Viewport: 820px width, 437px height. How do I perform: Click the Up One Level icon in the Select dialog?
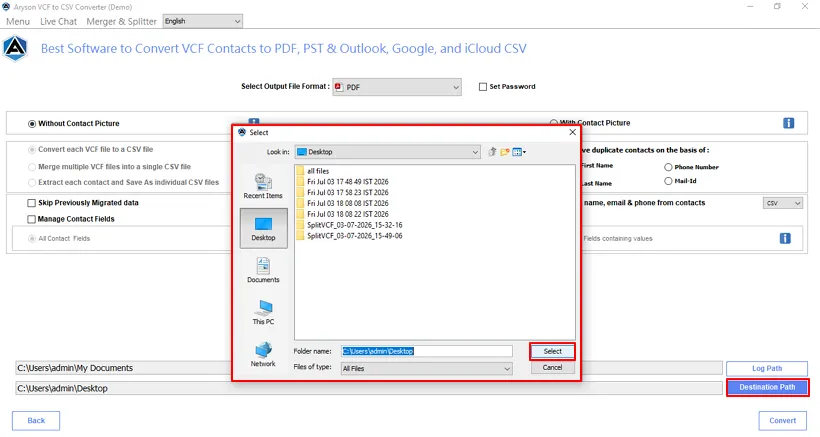(x=492, y=152)
